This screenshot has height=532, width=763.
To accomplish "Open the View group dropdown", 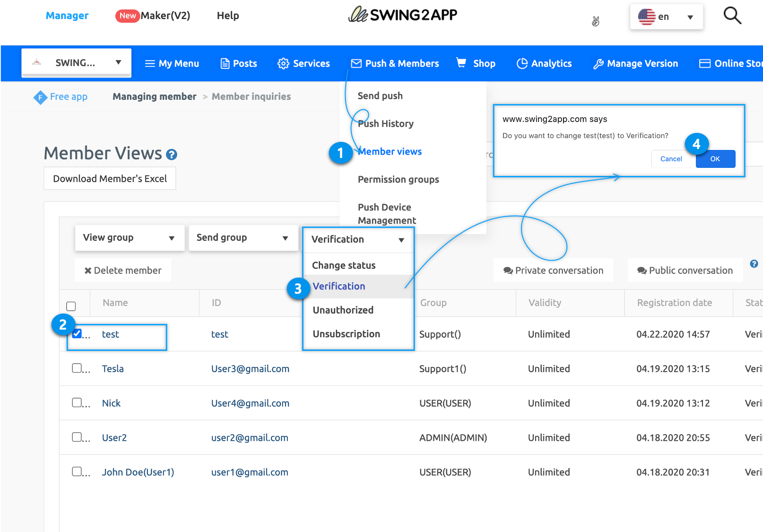I will point(129,238).
